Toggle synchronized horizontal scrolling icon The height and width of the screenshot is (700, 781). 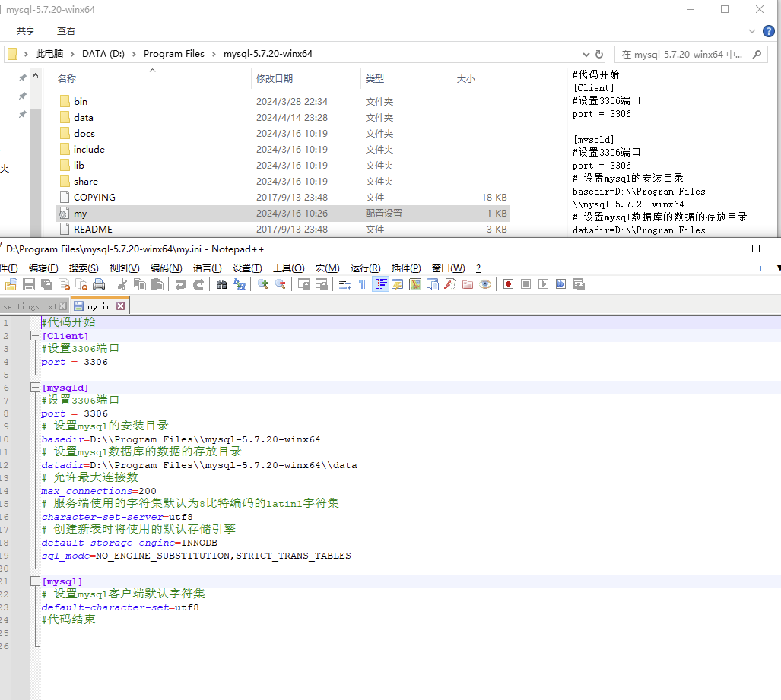(x=322, y=284)
